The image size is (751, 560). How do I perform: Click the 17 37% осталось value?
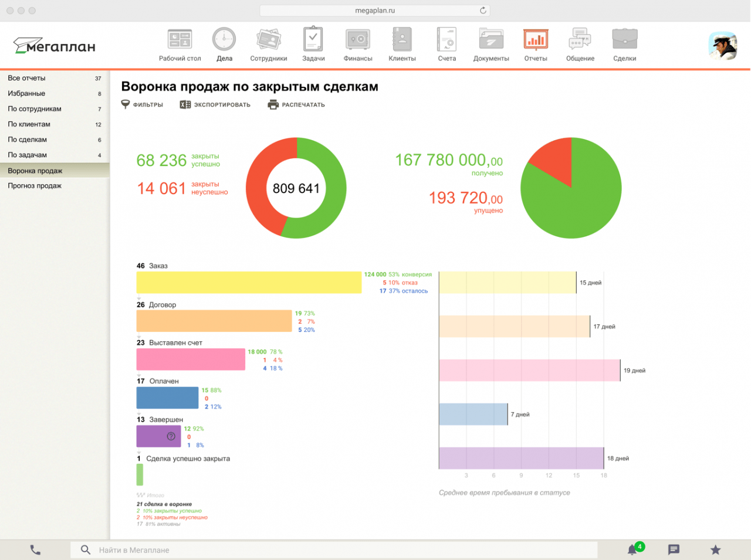pos(404,291)
